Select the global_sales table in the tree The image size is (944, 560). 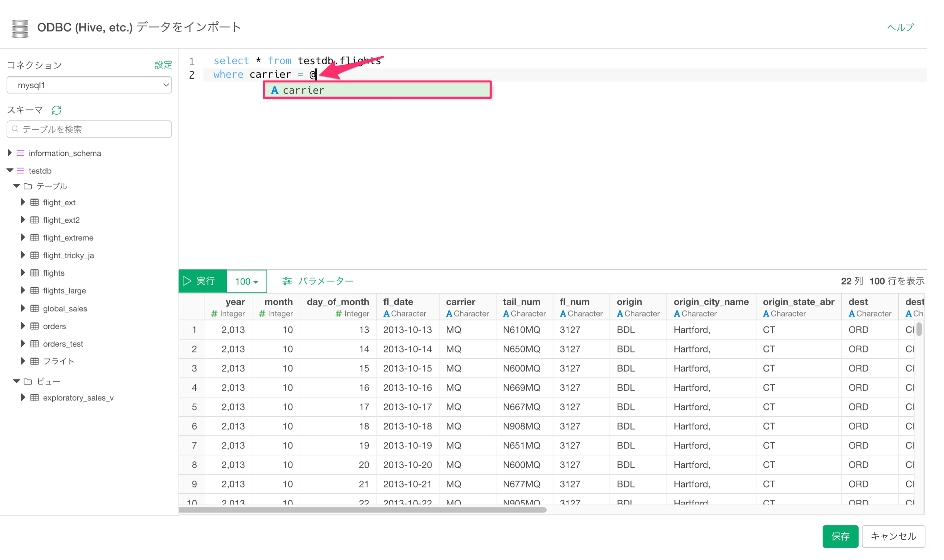(65, 308)
